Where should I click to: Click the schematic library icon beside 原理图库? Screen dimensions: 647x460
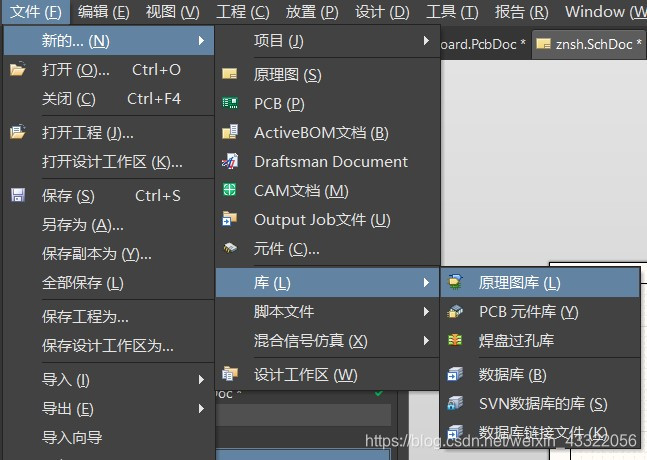pyautogui.click(x=455, y=282)
